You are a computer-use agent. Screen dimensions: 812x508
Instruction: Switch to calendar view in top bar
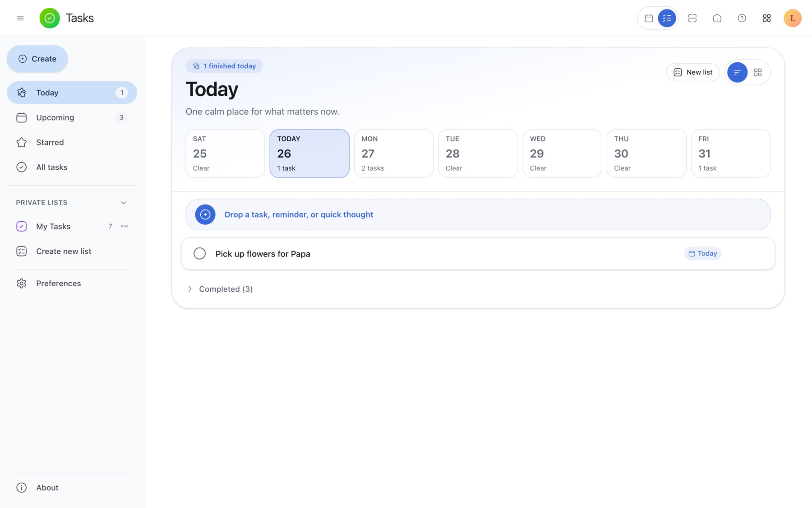[x=649, y=18]
